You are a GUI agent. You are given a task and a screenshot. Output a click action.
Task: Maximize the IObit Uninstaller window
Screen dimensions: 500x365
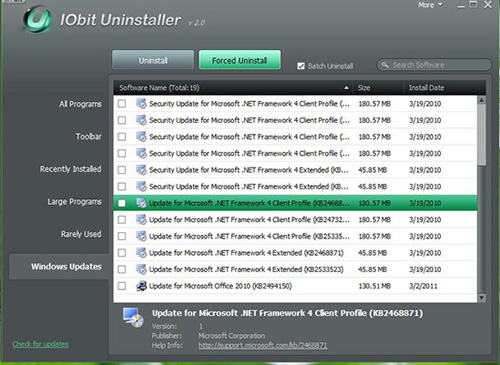click(473, 5)
